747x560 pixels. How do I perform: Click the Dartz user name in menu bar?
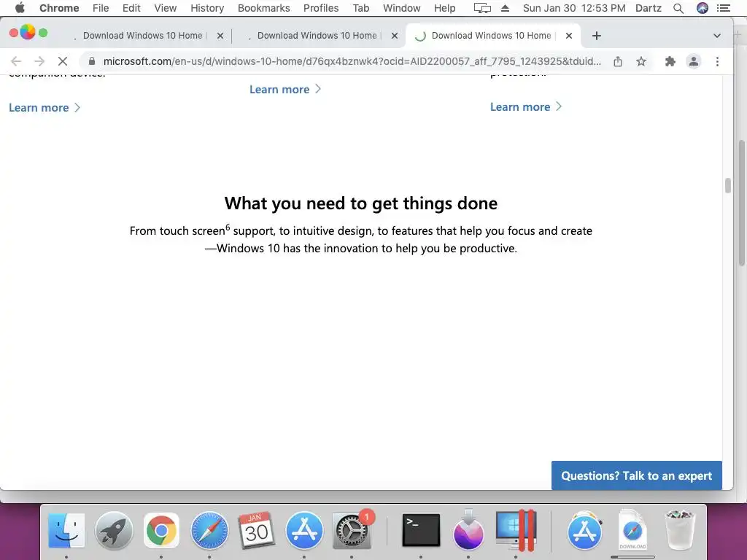[x=648, y=8]
